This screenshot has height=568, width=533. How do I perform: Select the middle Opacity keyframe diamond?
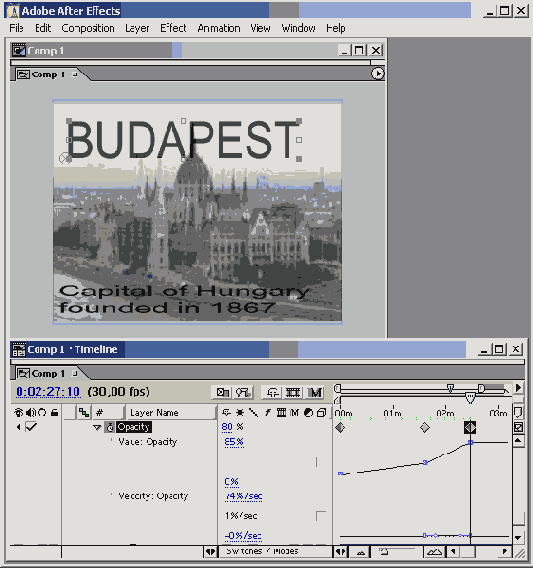(425, 428)
